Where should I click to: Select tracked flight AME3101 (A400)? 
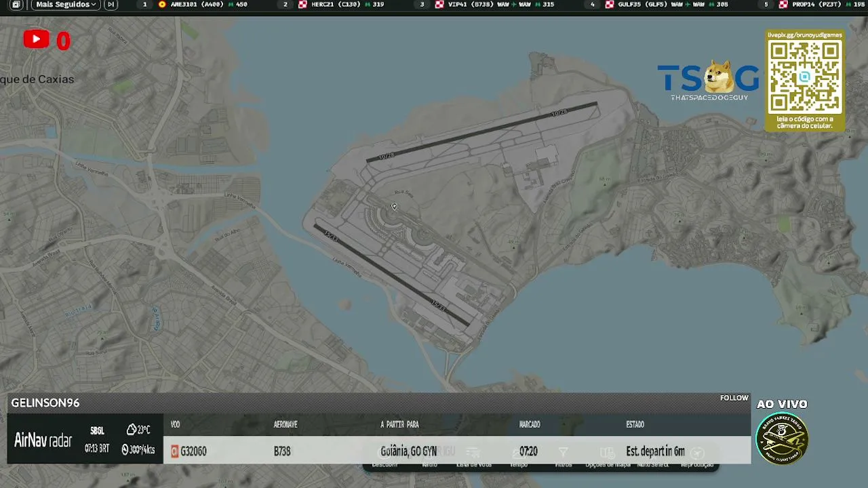pyautogui.click(x=203, y=4)
